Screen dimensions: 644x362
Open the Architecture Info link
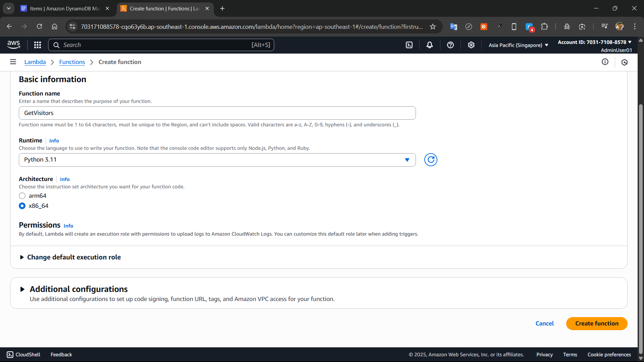point(65,179)
